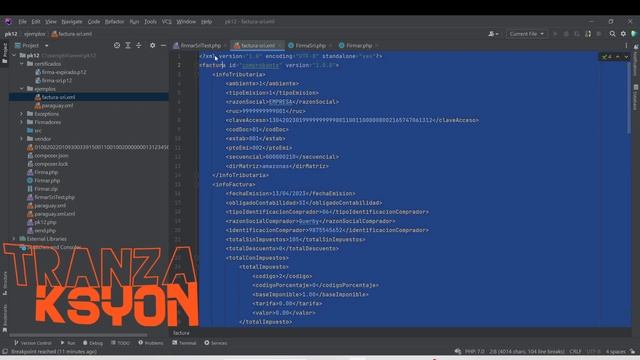Click Collapse All icon in Project panel
Image resolution: width=640 pixels, height=360 pixels.
coord(139,45)
